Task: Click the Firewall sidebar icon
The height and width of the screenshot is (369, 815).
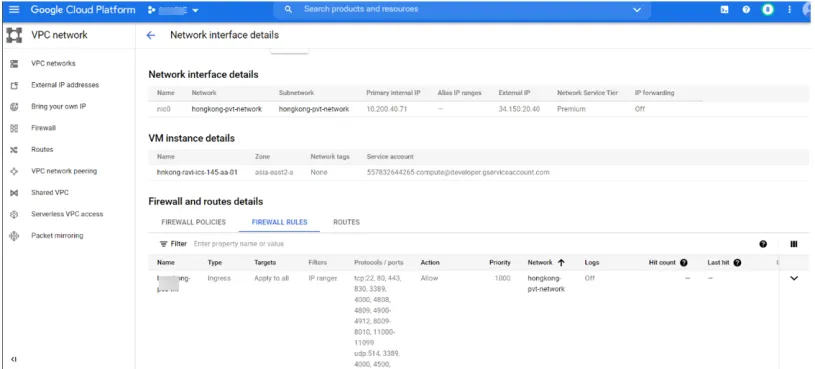Action: [x=15, y=128]
